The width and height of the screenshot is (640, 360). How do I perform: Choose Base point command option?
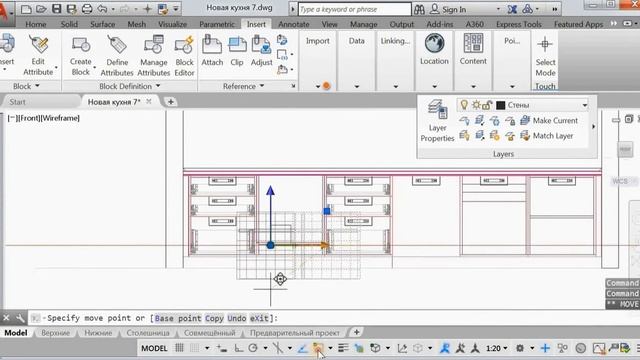[x=178, y=318]
